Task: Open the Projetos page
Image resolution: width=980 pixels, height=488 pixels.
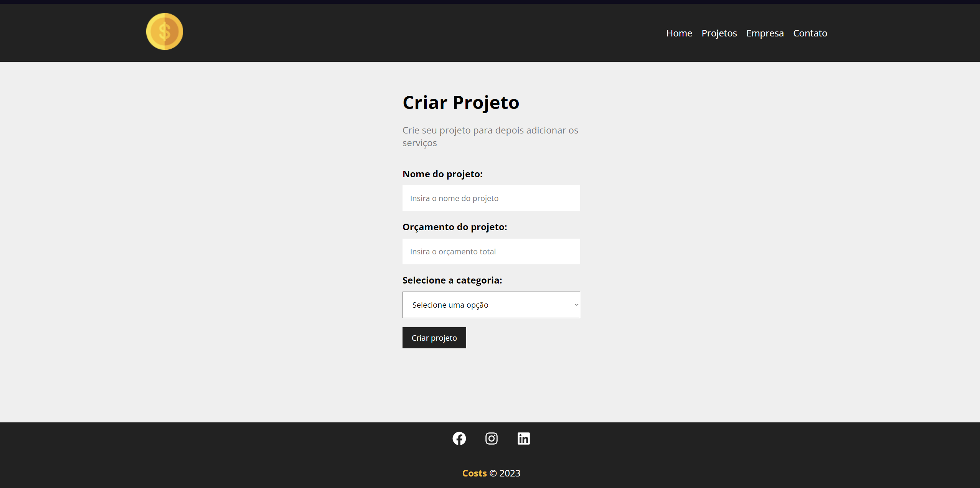Action: coord(719,33)
